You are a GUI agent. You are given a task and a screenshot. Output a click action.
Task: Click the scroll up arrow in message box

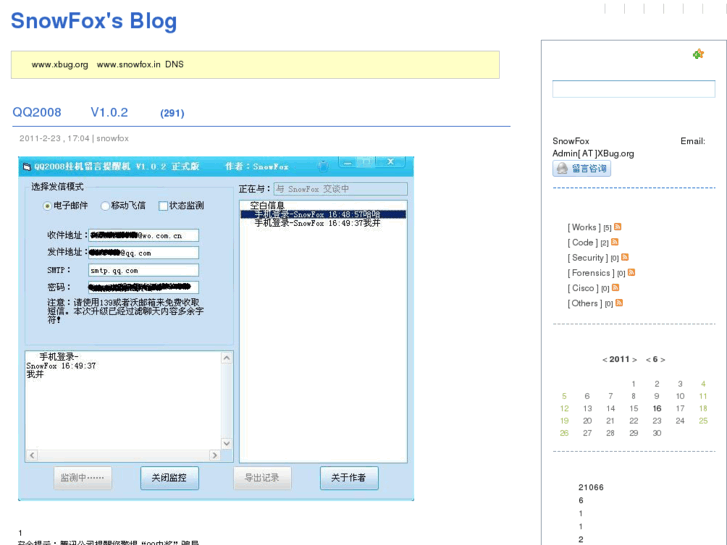point(227,358)
